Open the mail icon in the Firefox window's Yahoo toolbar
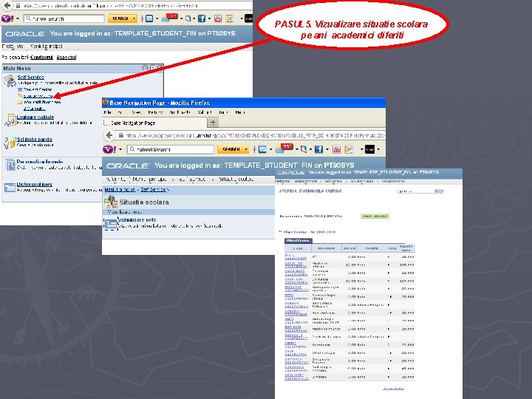This screenshot has width=532, height=399. pyautogui.click(x=262, y=149)
